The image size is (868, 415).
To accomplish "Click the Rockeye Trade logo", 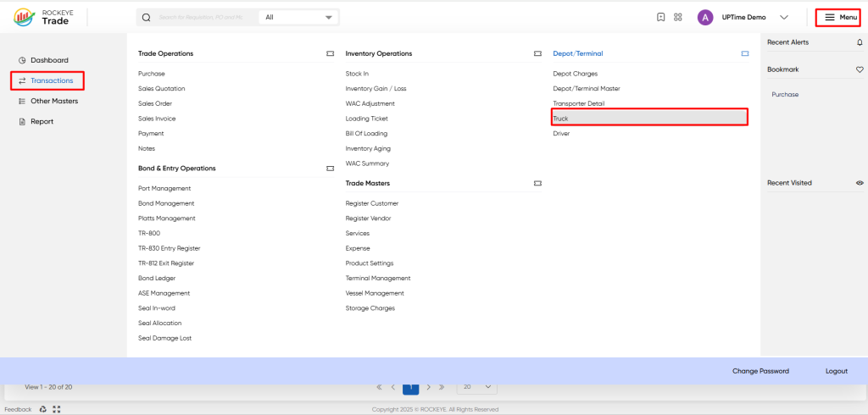I will [x=42, y=17].
